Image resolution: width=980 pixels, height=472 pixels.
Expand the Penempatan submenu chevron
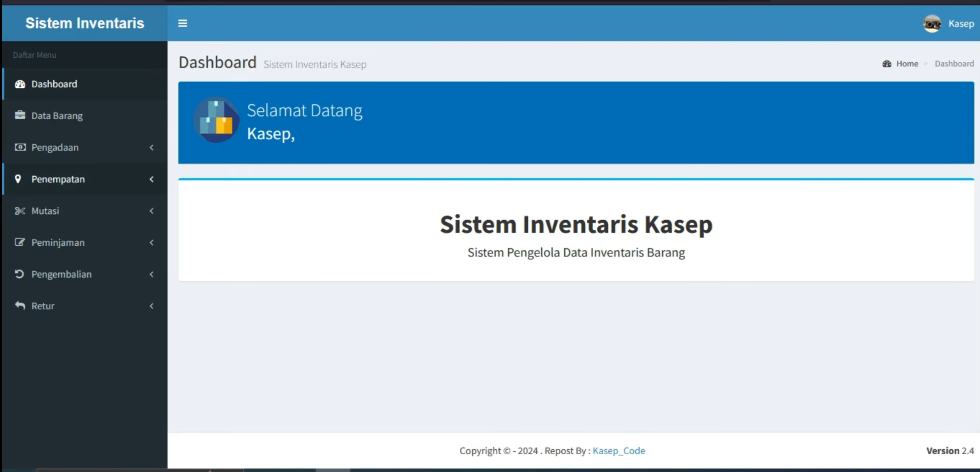tap(152, 179)
